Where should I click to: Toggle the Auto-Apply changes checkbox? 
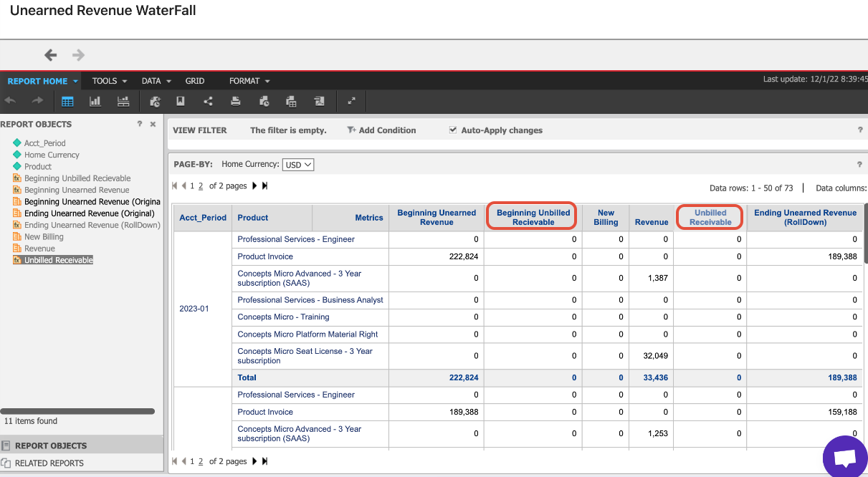(452, 130)
